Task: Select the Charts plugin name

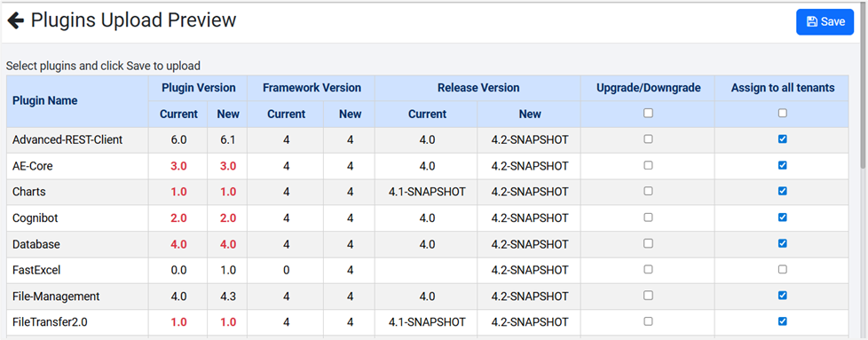Action: pyautogui.click(x=28, y=192)
